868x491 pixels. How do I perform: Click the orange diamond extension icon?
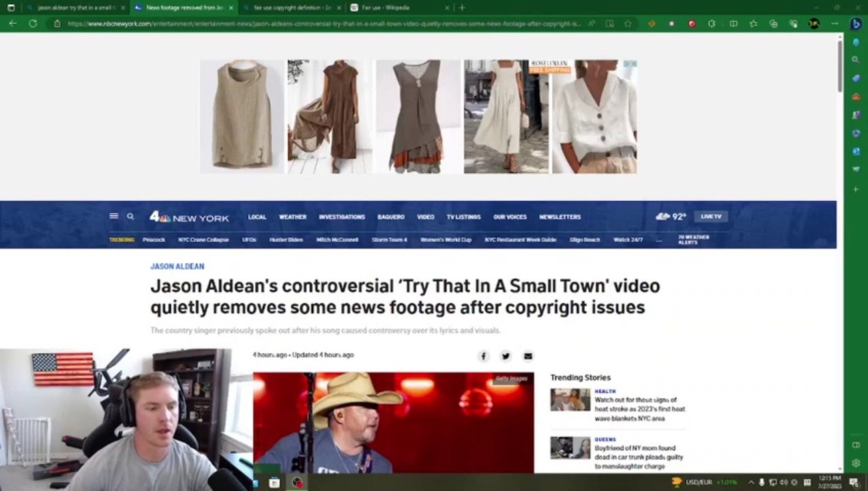click(x=652, y=23)
